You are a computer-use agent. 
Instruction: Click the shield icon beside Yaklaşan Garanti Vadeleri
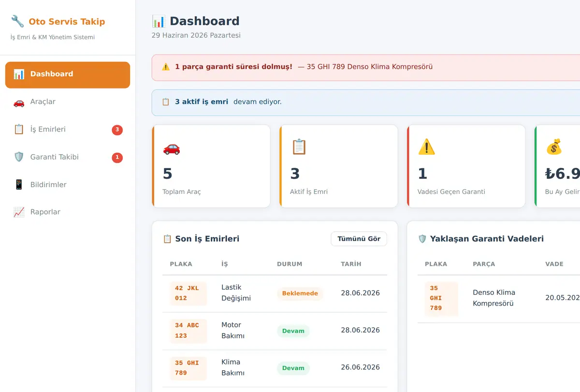(x=422, y=239)
